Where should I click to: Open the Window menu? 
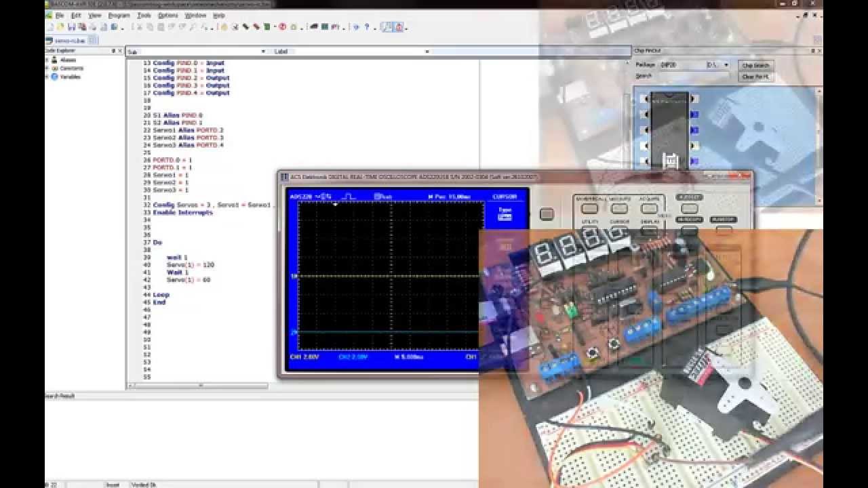click(195, 15)
